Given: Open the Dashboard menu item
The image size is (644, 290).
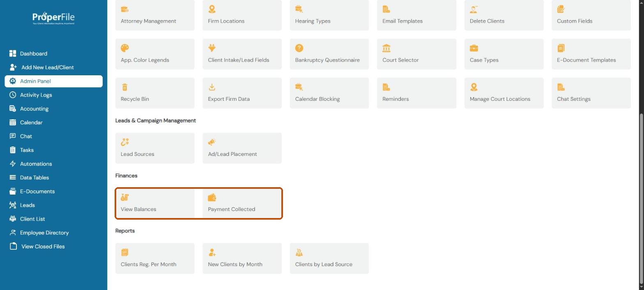Looking at the screenshot, I should pos(53,53).
